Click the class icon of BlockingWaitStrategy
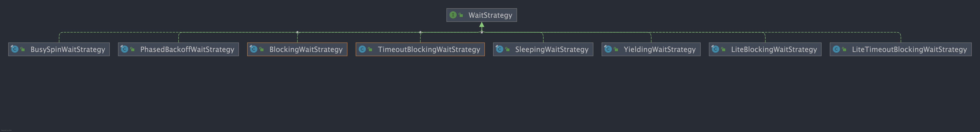The image size is (980, 132). [x=253, y=49]
